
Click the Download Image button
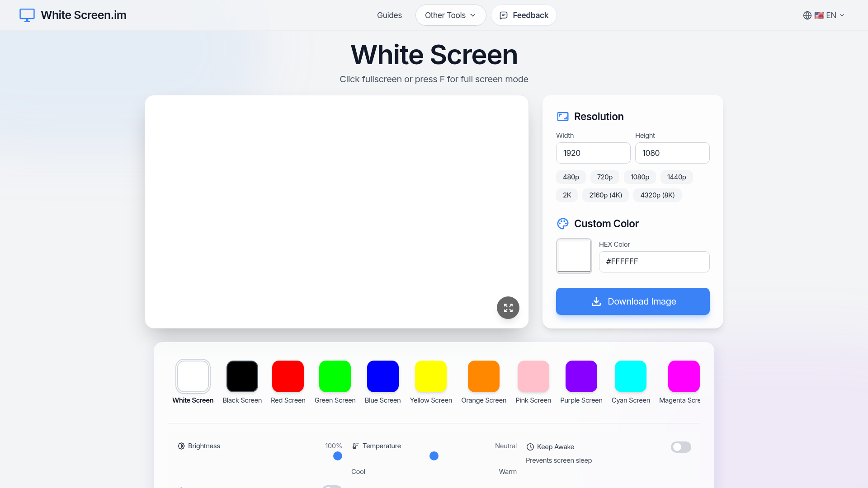pyautogui.click(x=633, y=301)
